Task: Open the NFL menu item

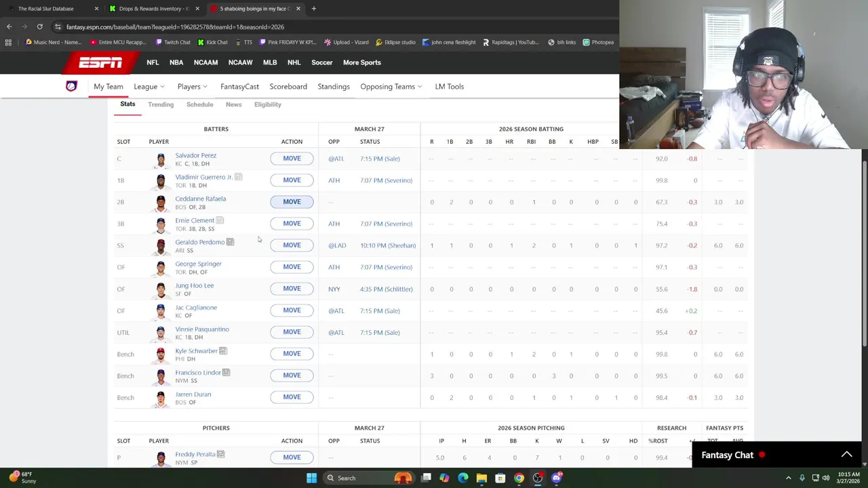Action: pyautogui.click(x=153, y=62)
